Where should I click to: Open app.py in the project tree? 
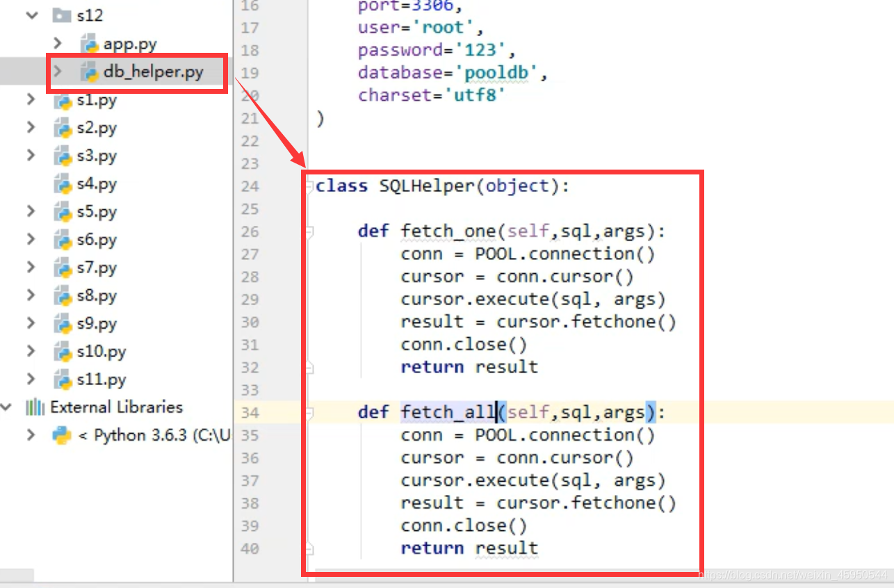[x=130, y=44]
